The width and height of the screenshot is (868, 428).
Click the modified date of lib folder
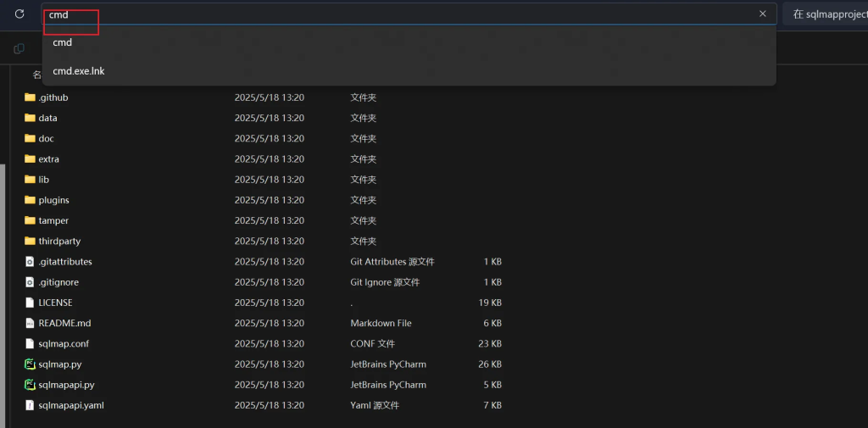tap(269, 180)
